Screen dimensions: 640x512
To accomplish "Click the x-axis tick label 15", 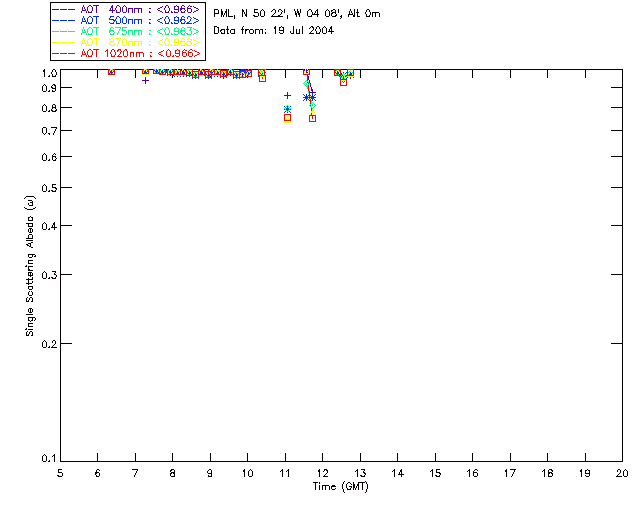I will 435,473.
